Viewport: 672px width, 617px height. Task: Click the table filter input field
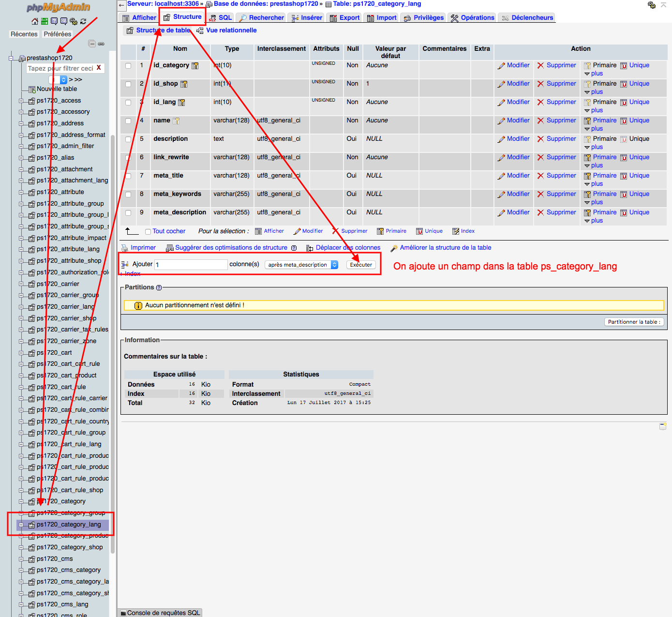[x=60, y=68]
